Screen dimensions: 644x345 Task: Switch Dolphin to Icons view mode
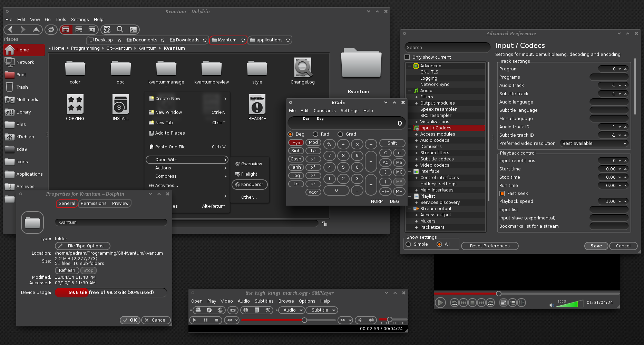[66, 30]
